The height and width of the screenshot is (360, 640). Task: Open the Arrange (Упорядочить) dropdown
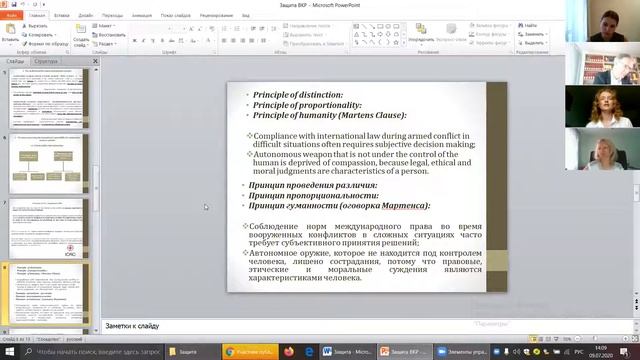click(x=421, y=33)
